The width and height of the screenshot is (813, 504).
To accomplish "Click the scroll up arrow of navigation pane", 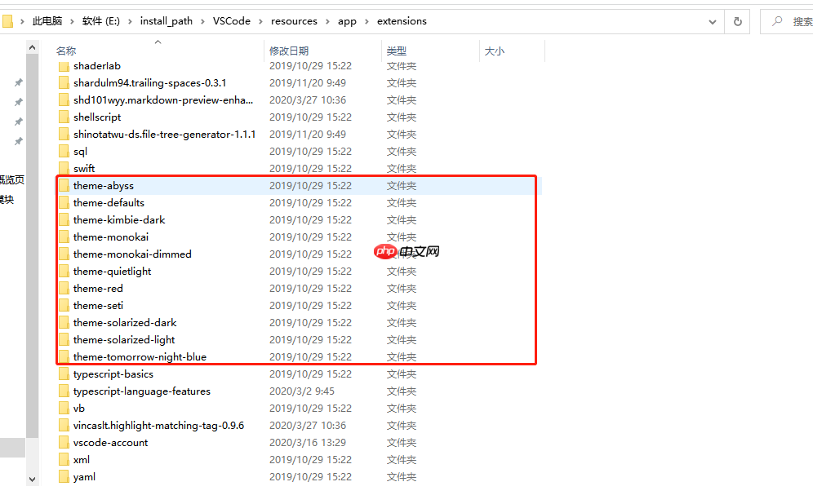I will coord(32,47).
